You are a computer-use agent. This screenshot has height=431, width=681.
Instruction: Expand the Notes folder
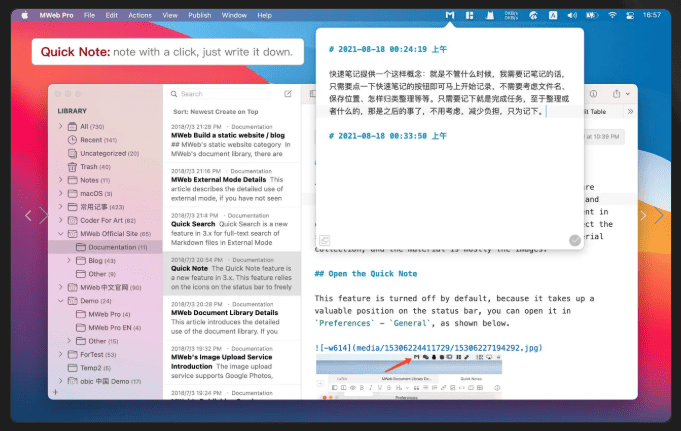point(61,180)
